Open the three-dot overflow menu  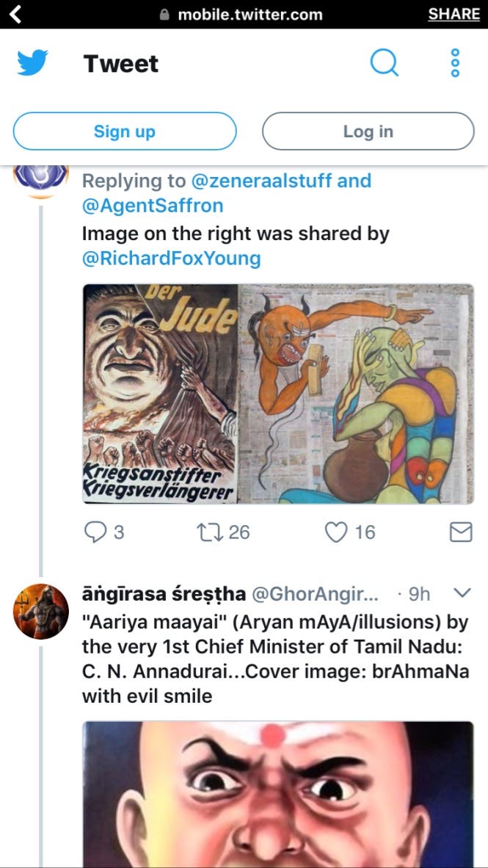(x=456, y=62)
